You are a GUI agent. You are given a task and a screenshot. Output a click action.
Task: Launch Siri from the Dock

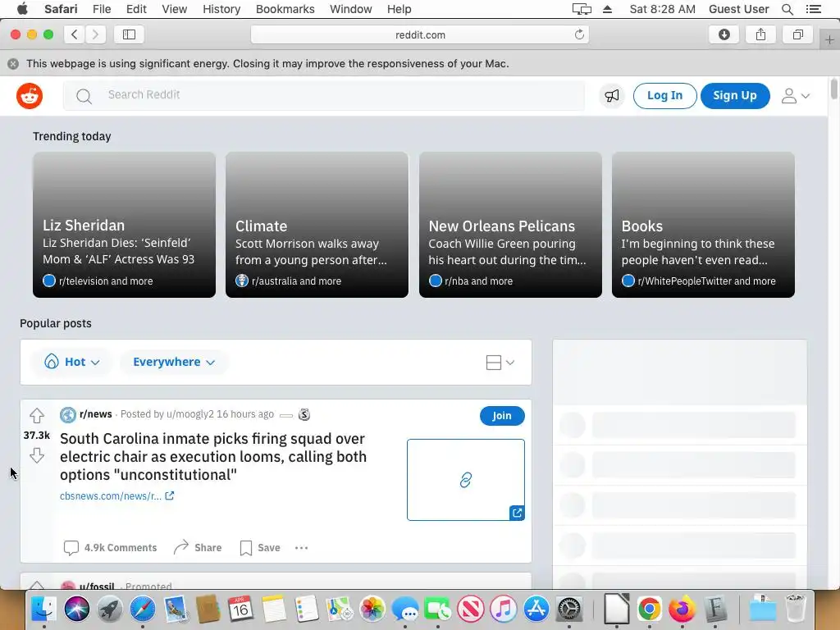[77, 609]
